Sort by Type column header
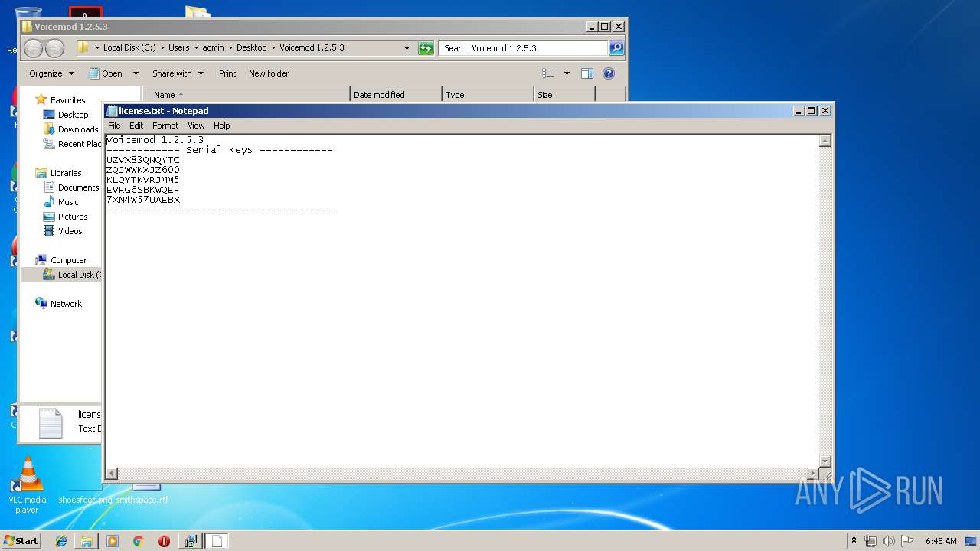The height and width of the screenshot is (551, 980). (488, 95)
